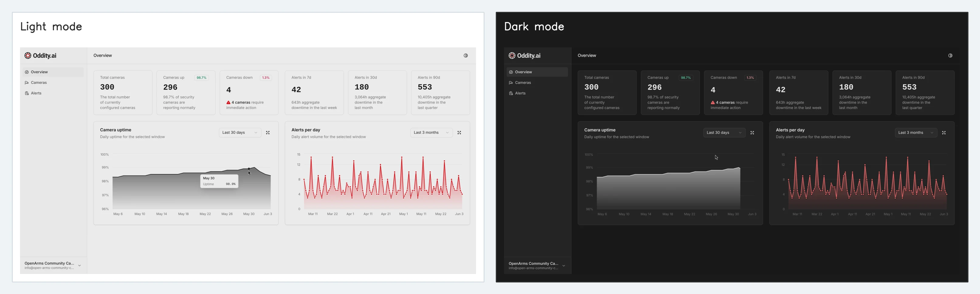Image resolution: width=980 pixels, height=294 pixels.
Task: Click Alerts per day title in dark mode
Action: click(x=790, y=130)
